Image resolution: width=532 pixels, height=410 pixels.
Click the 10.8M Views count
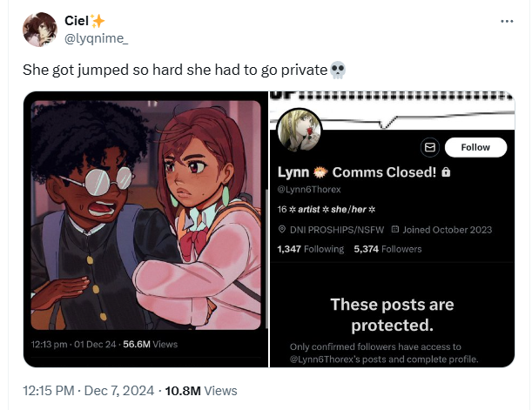[x=201, y=391]
